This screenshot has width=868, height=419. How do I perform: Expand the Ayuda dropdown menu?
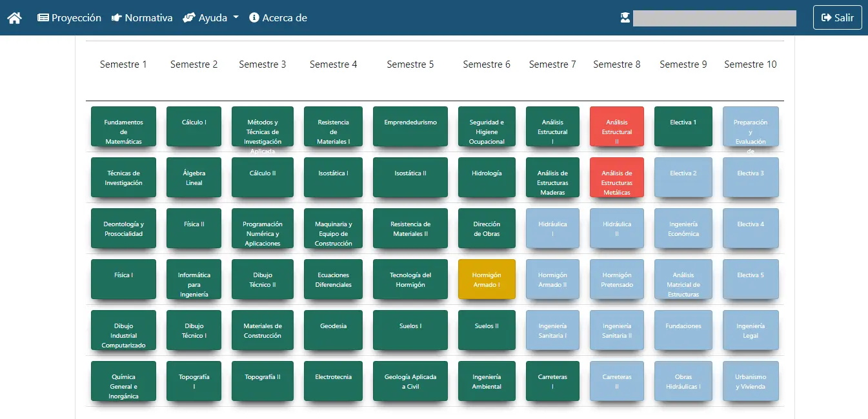click(211, 18)
